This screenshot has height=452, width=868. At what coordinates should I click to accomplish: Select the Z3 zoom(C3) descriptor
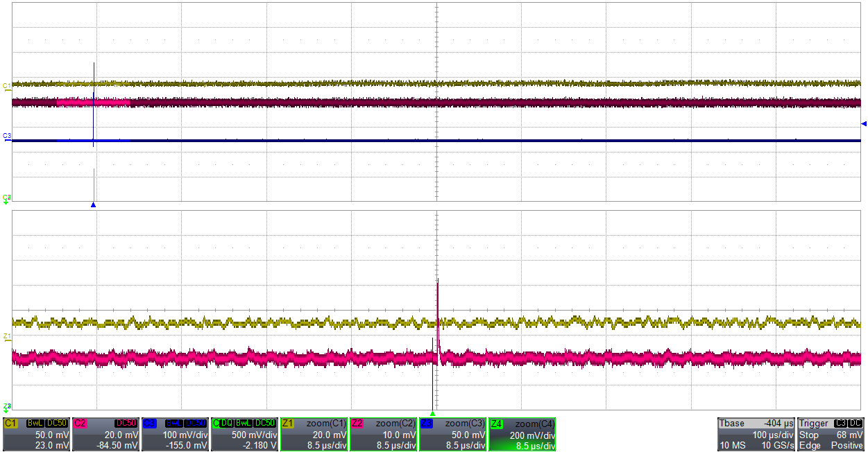click(x=453, y=434)
